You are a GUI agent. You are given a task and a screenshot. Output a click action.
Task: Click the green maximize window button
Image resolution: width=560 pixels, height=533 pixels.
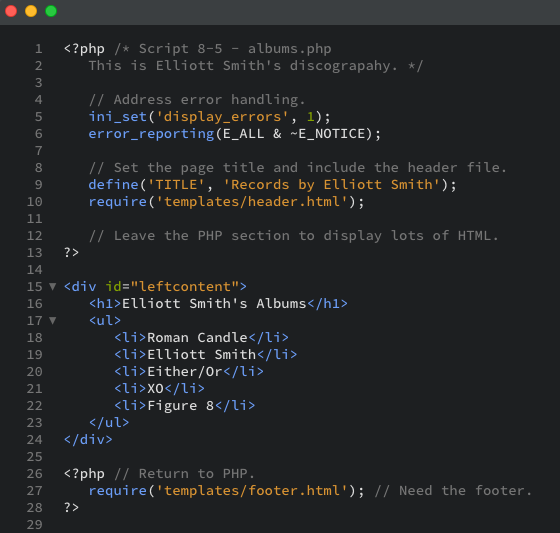51,11
